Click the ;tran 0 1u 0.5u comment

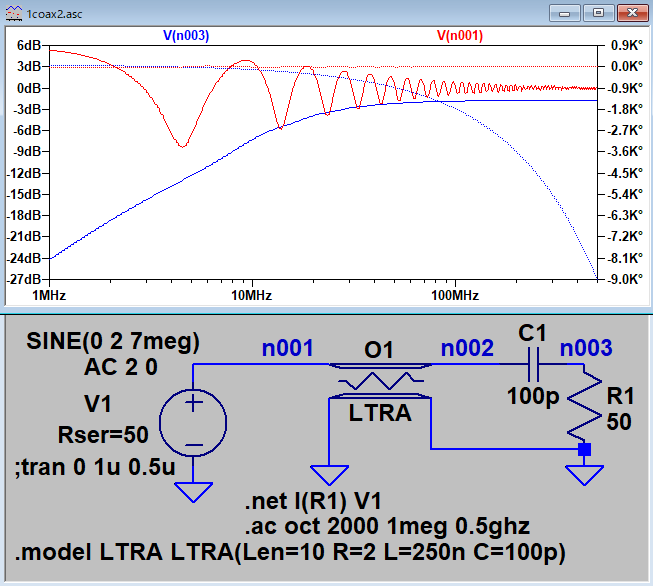point(95,467)
